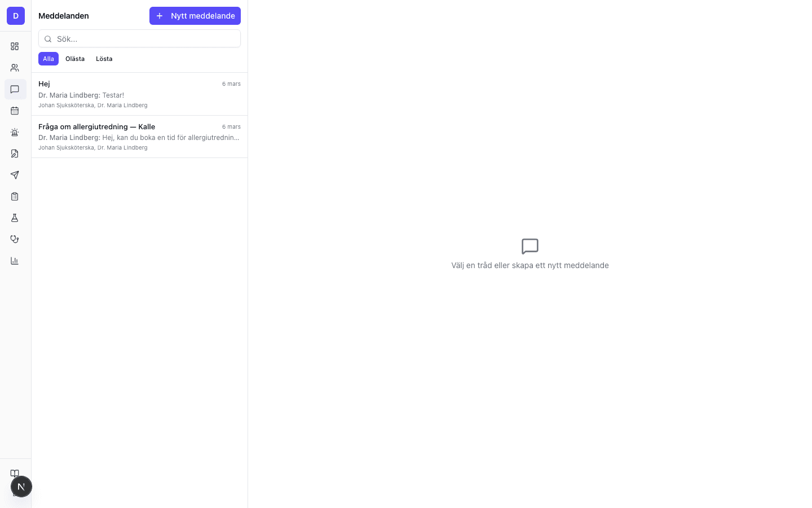This screenshot has width=812, height=508.
Task: Open the dashboard grid icon in sidebar
Action: tap(15, 46)
